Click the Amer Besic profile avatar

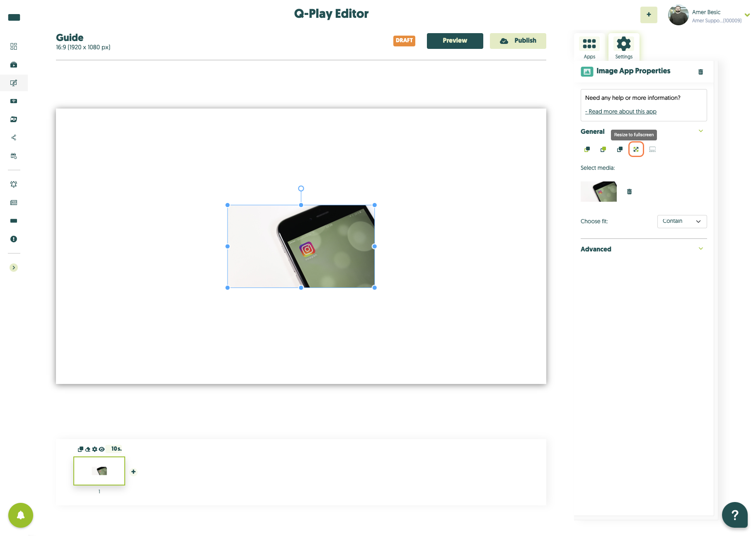678,15
